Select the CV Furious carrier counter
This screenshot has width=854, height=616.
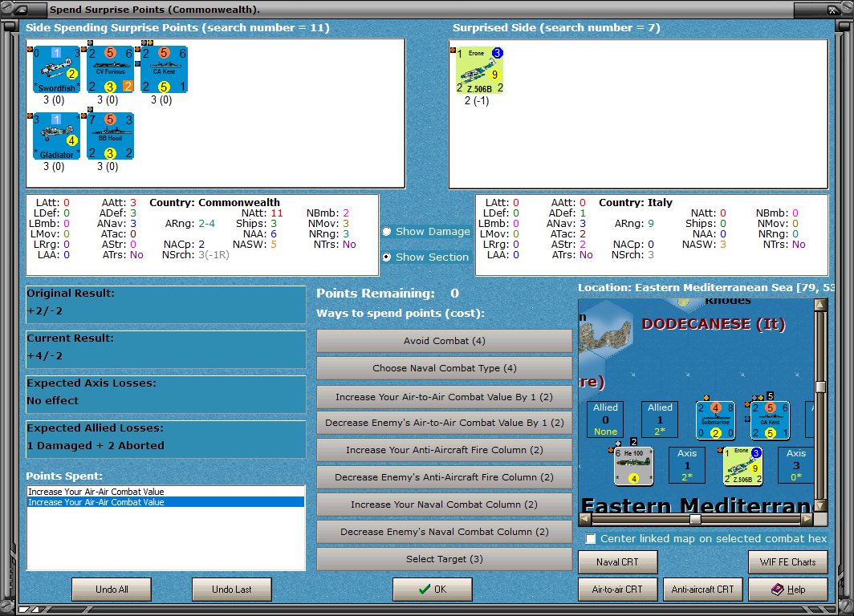click(x=111, y=70)
